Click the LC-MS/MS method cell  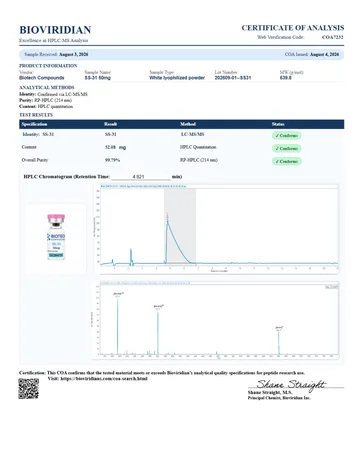(192, 134)
